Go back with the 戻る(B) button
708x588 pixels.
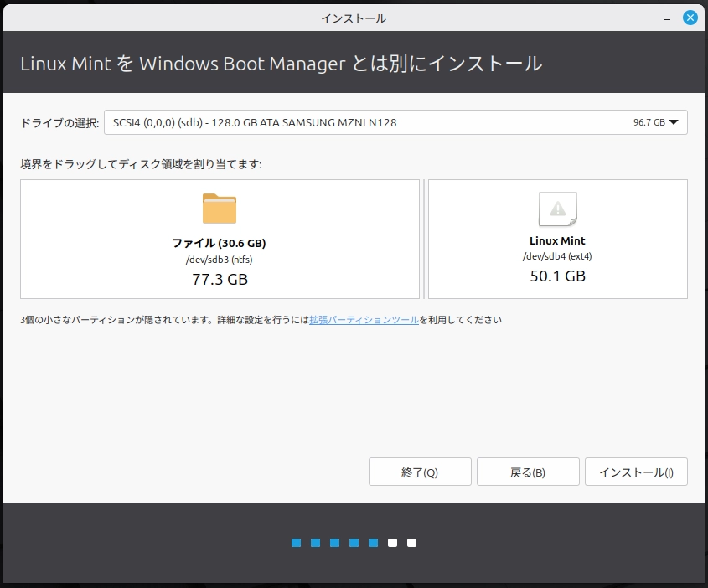point(528,472)
